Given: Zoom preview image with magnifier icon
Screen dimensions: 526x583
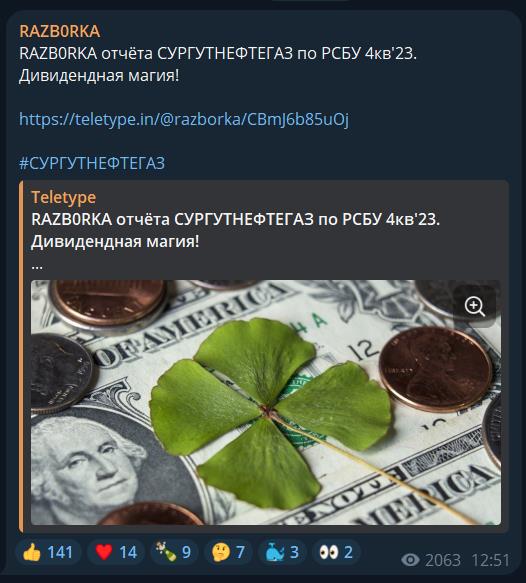Looking at the screenshot, I should point(475,306).
